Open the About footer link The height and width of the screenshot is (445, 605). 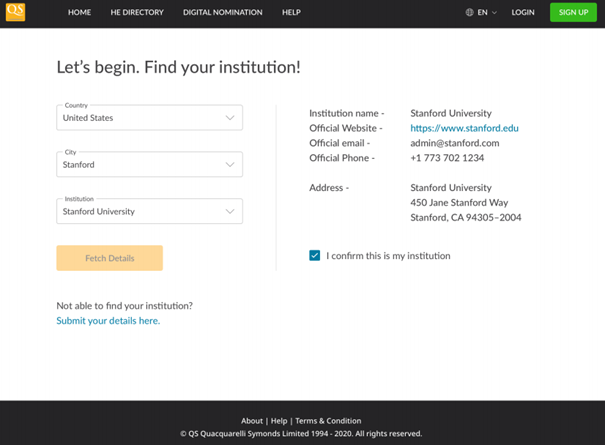252,421
